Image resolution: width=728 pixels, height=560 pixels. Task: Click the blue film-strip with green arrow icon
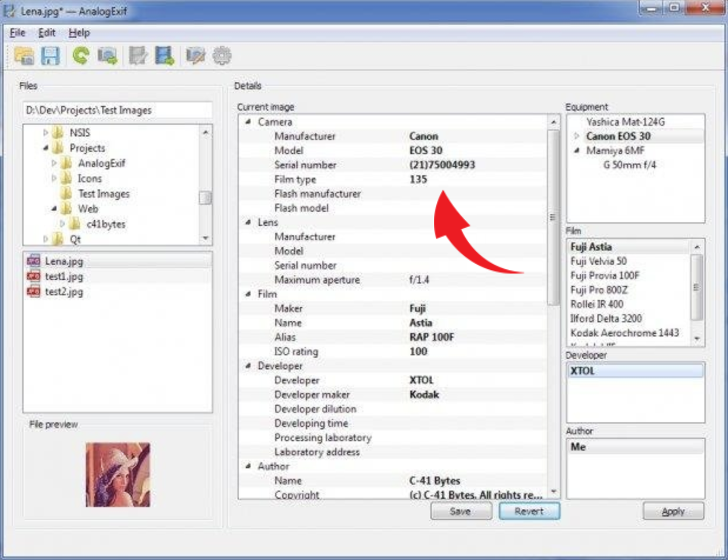[x=164, y=56]
